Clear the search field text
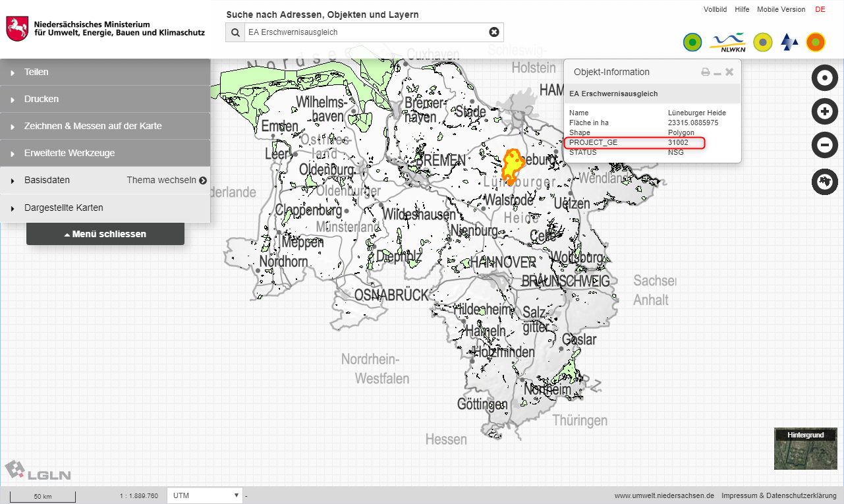Image resolution: width=844 pixels, height=504 pixels. click(x=493, y=32)
